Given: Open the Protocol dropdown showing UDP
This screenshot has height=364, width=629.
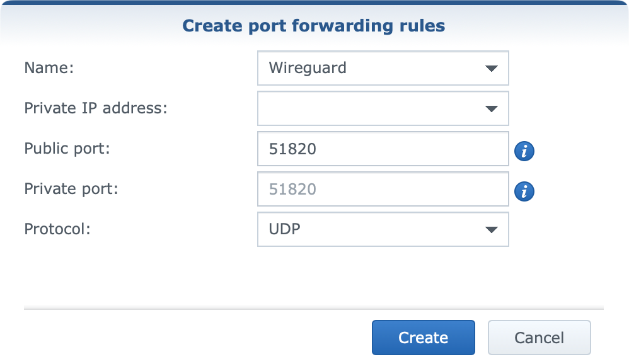Looking at the screenshot, I should [x=493, y=229].
